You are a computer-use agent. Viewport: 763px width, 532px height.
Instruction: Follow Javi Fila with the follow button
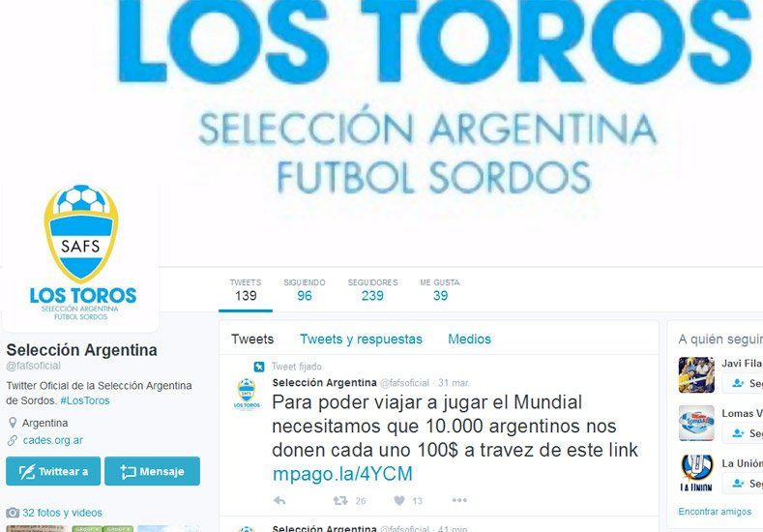(743, 384)
